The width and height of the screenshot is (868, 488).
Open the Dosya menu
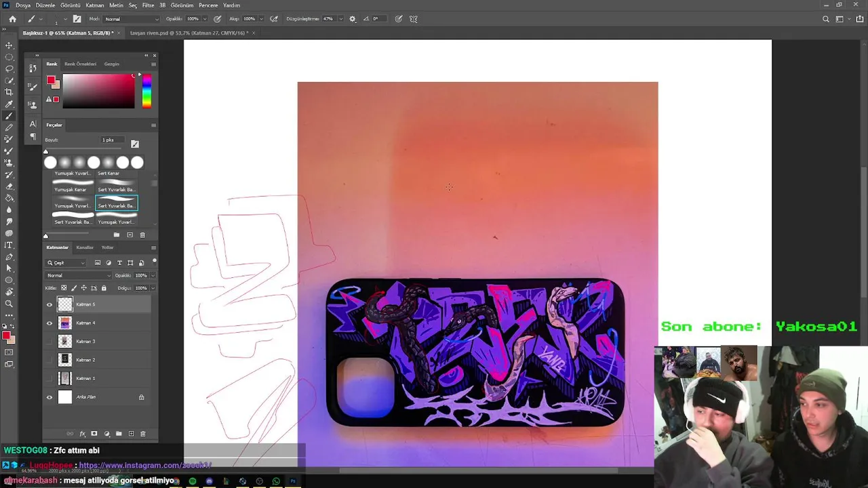pos(23,5)
